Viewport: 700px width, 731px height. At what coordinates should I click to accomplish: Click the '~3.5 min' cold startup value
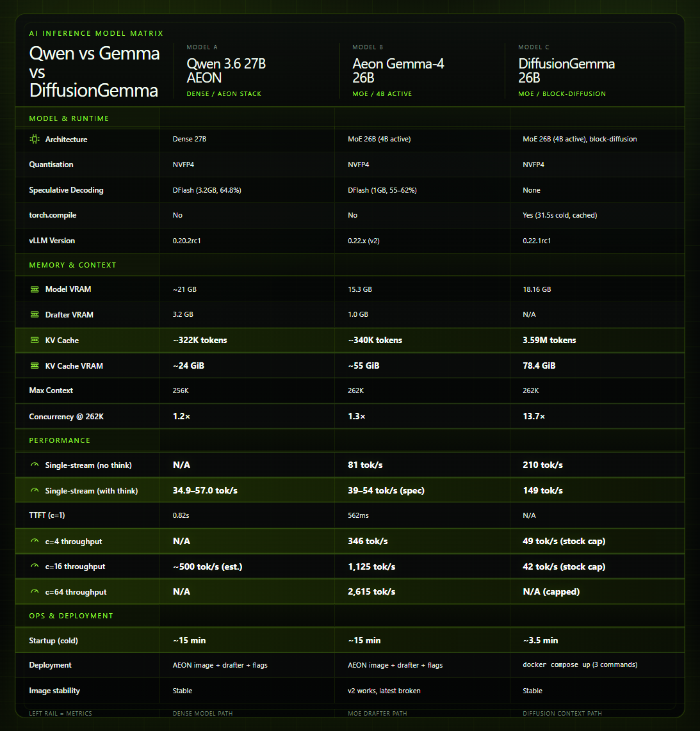click(x=541, y=641)
